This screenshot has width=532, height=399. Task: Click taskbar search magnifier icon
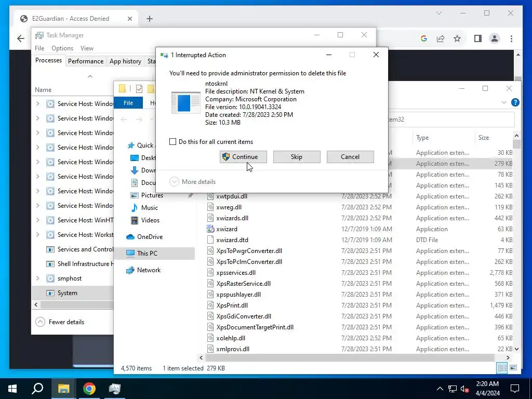tap(37, 389)
